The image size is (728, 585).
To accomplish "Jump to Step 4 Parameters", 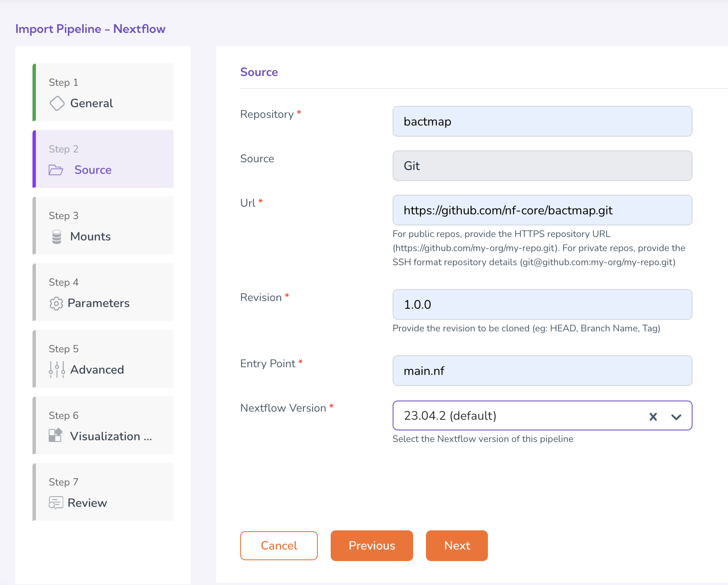I will coord(103,292).
